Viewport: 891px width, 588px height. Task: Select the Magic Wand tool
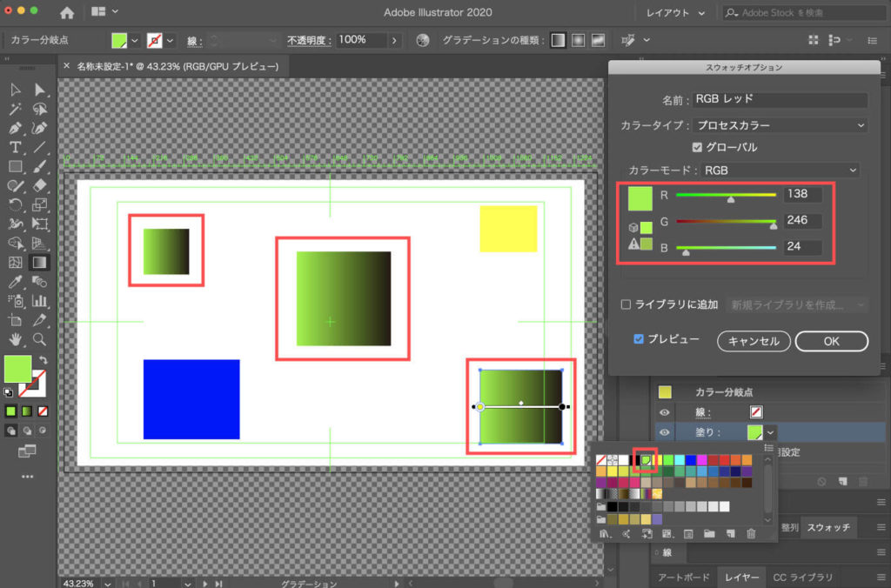tap(16, 109)
